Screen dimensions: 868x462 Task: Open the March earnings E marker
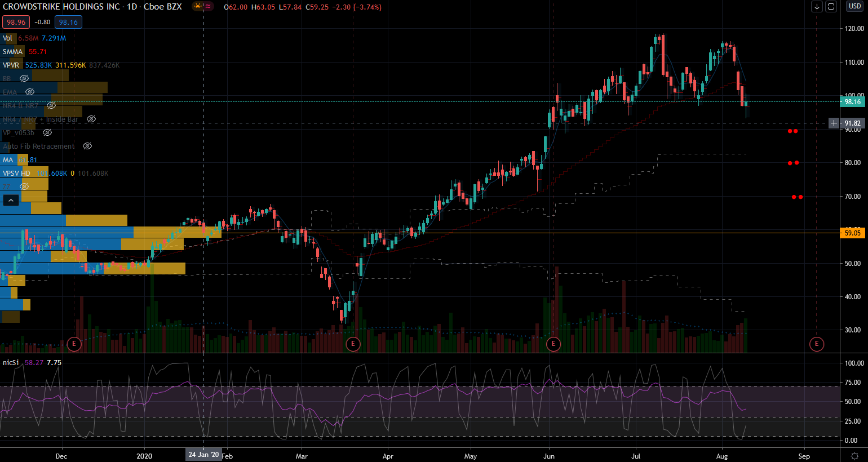tap(353, 344)
